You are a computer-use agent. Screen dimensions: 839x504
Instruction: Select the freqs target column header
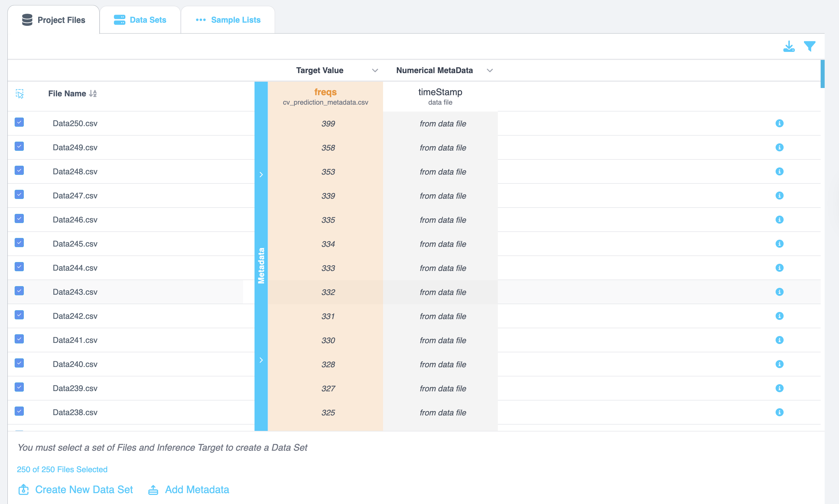pos(325,92)
